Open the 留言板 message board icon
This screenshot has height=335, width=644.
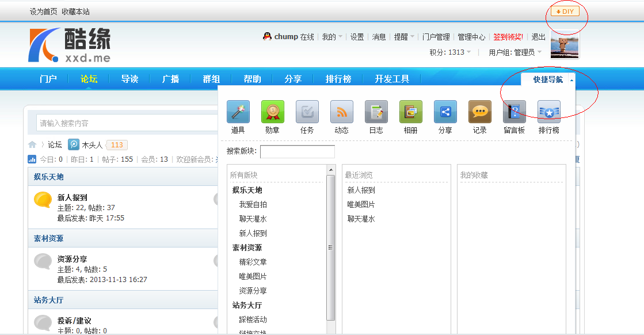pyautogui.click(x=514, y=112)
